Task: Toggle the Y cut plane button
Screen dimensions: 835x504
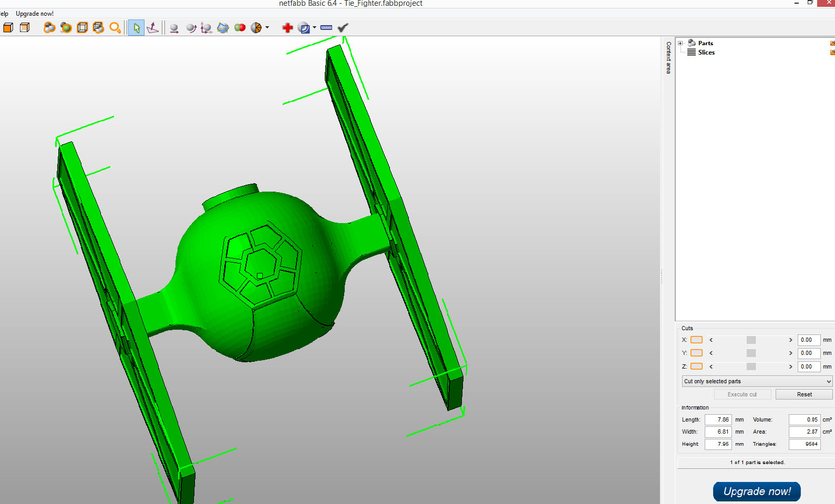Action: coord(696,353)
